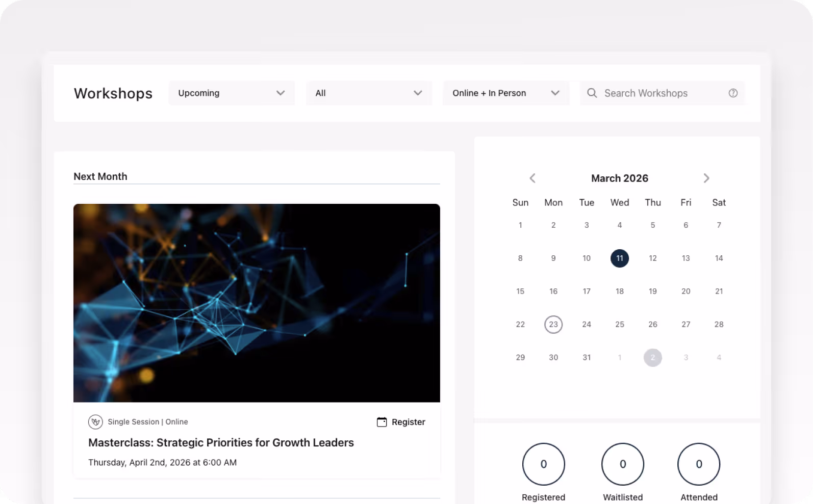This screenshot has width=813, height=504.
Task: Open the workshop network banner image
Action: [x=257, y=303]
